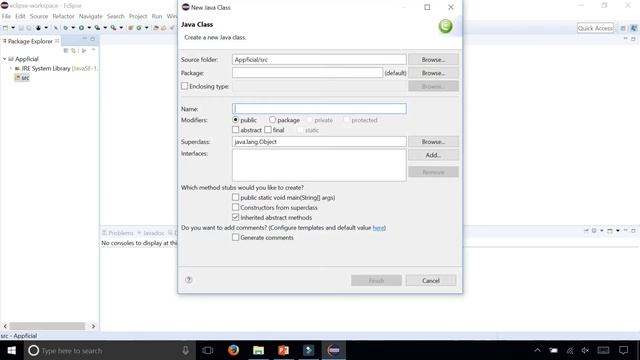Open the File menu
640x360 pixels.
tap(6, 16)
